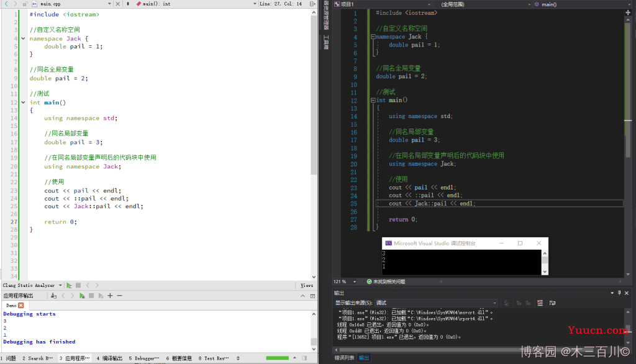Toggle the right sidebar icon in Qt status bar

[304, 358]
